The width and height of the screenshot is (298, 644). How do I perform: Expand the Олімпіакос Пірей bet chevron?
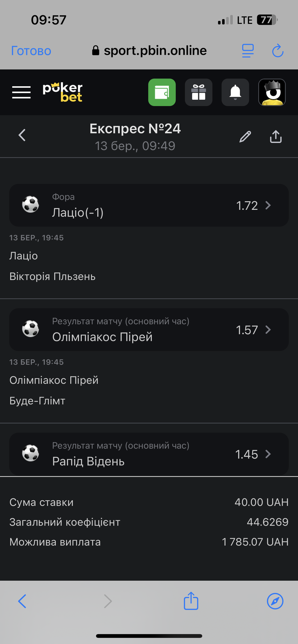coord(268,330)
